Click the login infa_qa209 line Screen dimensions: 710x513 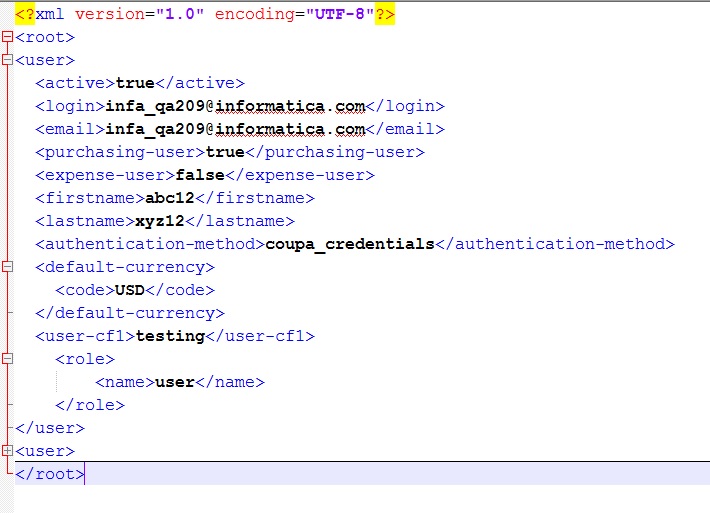pyautogui.click(x=240, y=106)
